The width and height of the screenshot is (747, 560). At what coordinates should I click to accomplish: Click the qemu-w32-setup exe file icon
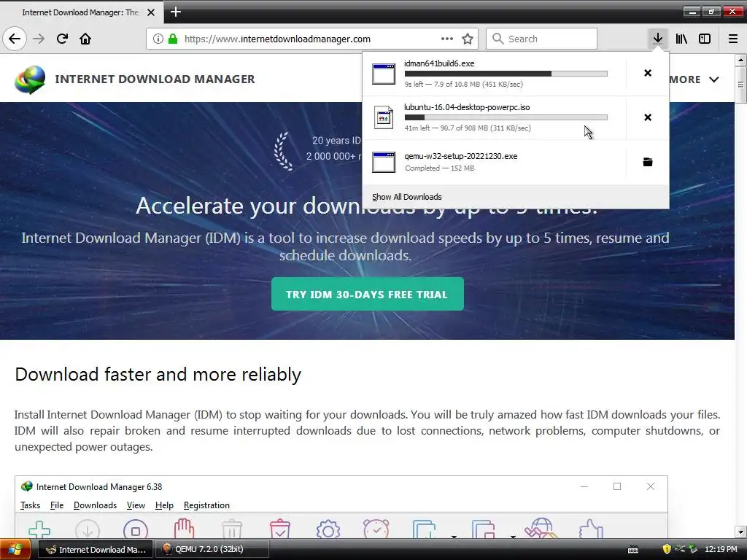pos(384,163)
